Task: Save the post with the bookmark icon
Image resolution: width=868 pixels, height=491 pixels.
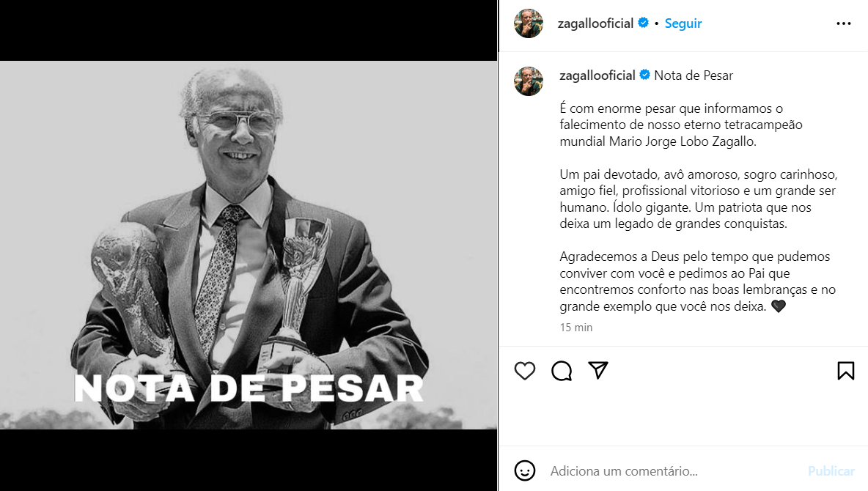Action: (846, 370)
